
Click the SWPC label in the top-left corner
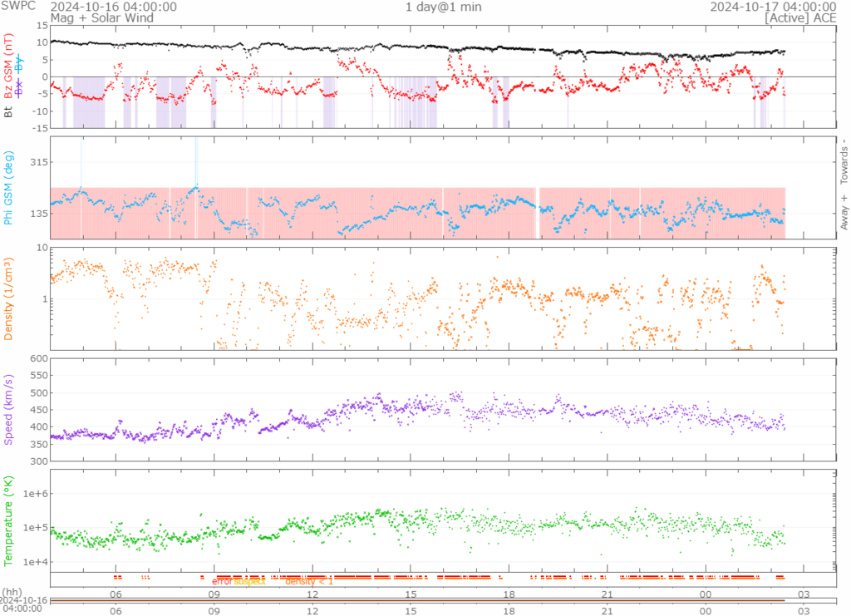[17, 7]
